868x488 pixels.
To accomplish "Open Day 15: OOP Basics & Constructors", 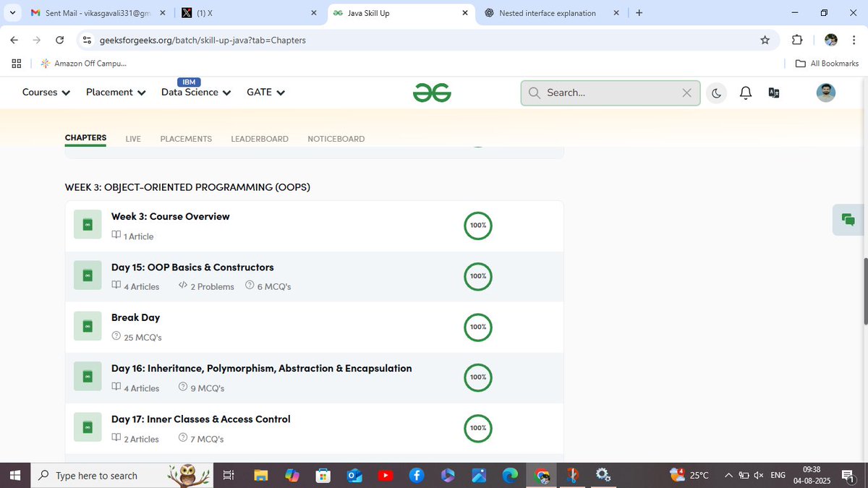I will 192,267.
